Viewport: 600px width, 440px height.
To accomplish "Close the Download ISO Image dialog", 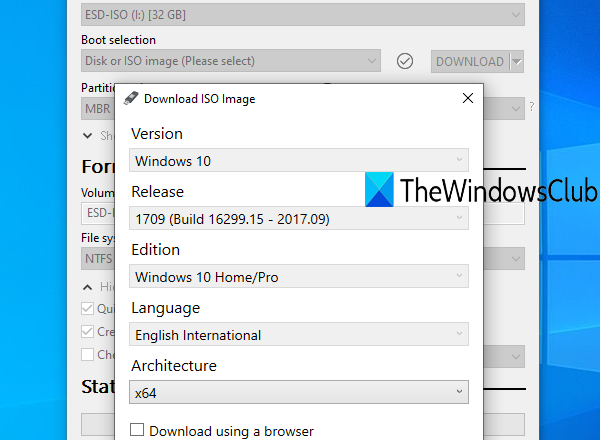I will tap(468, 98).
